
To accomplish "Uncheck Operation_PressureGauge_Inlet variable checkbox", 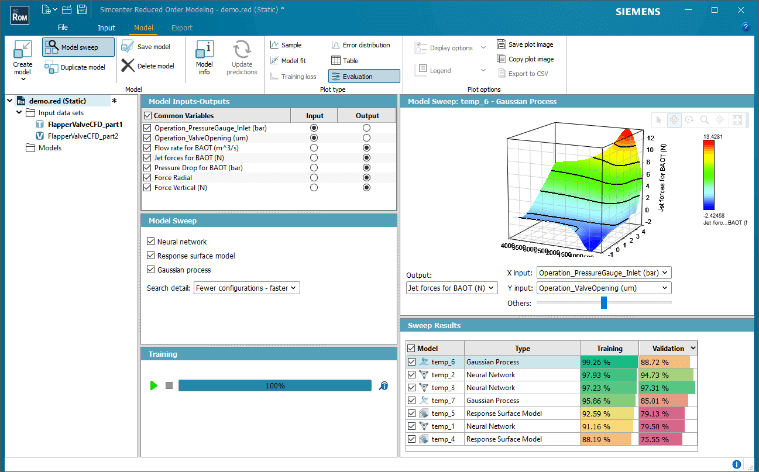I will [x=147, y=128].
